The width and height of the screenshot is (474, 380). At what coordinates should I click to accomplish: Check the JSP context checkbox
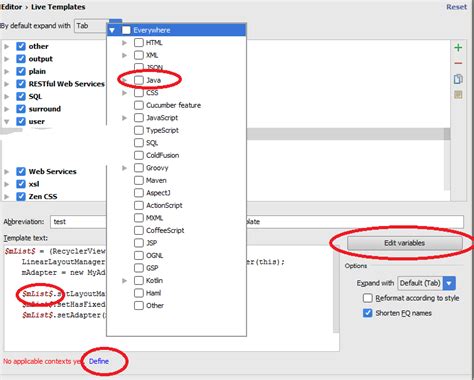point(139,243)
